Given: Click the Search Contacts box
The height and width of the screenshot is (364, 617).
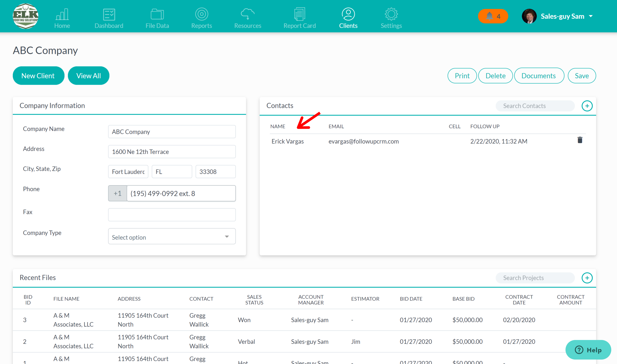Looking at the screenshot, I should (x=535, y=106).
